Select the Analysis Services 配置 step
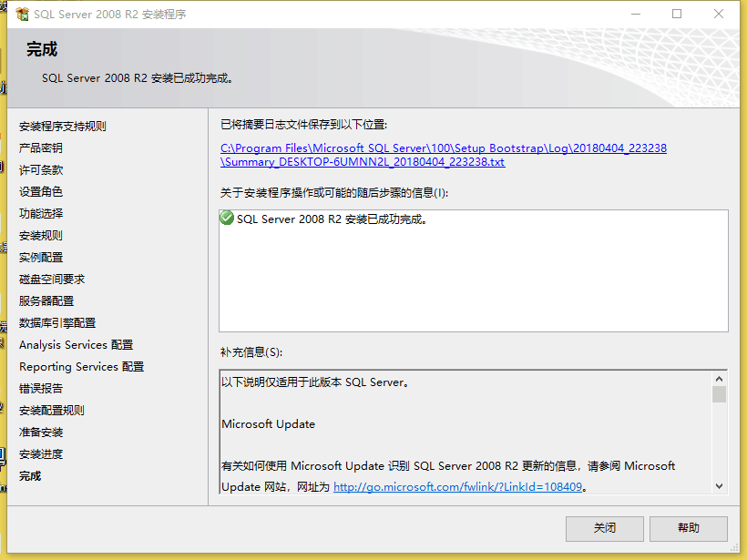This screenshot has width=747, height=560. coord(76,345)
